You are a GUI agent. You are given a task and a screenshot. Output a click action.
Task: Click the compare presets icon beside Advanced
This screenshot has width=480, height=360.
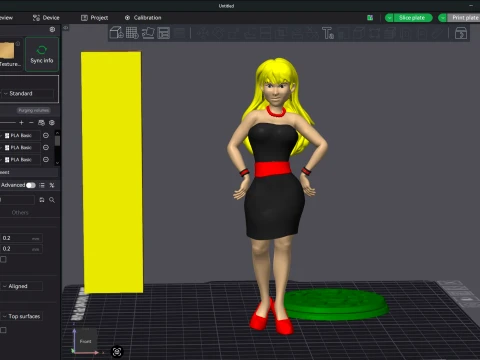(x=52, y=185)
